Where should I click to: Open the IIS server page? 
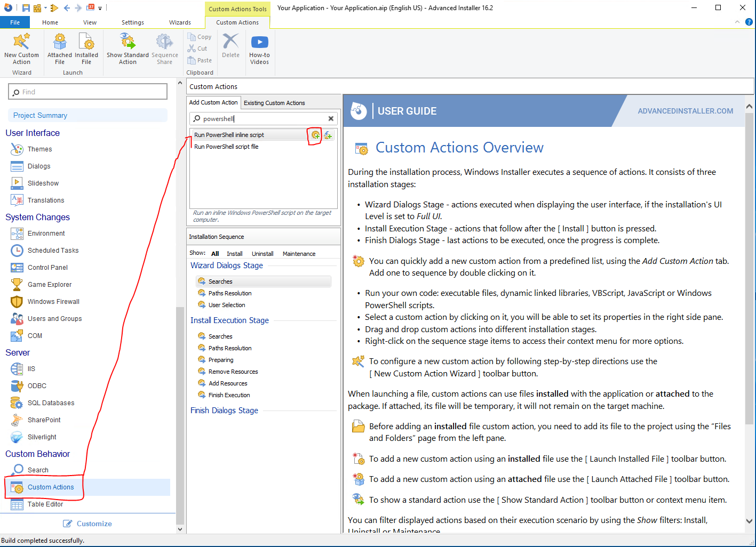[31, 369]
